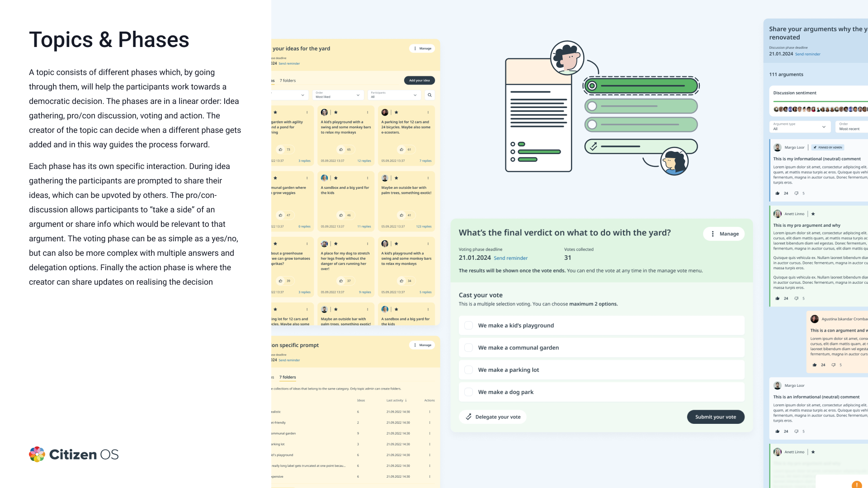Check the 'We make a kid's playground' option

point(469,325)
